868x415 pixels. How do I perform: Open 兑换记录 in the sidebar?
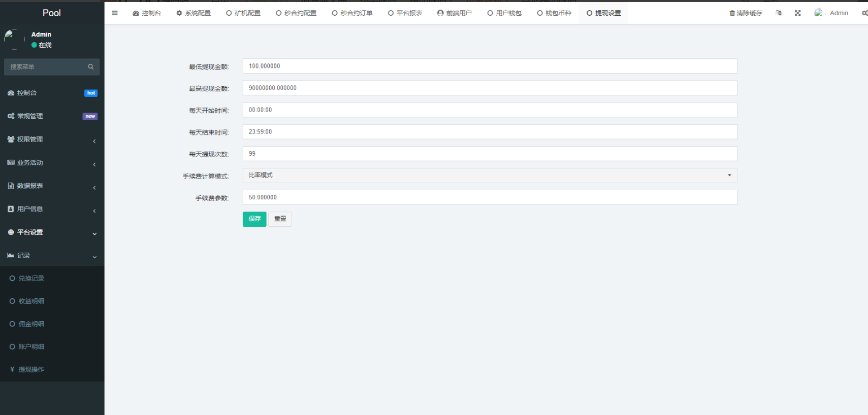[31, 279]
